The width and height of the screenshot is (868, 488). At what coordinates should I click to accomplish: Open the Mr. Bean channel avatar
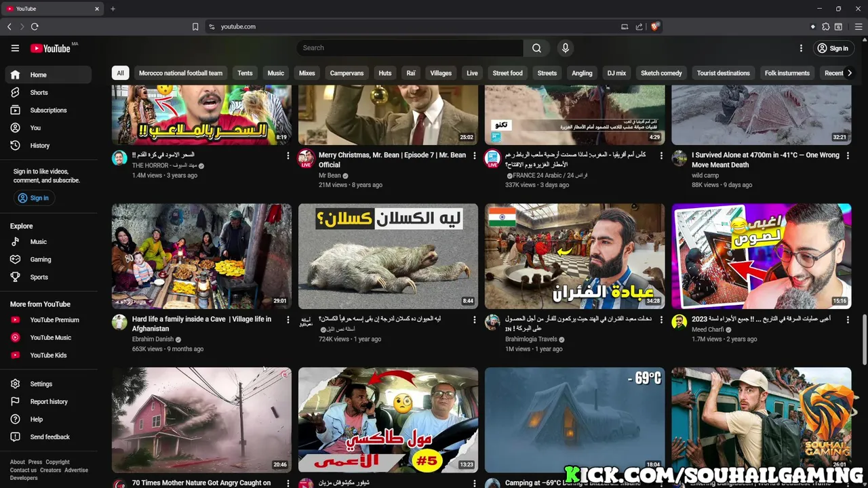[x=306, y=158]
